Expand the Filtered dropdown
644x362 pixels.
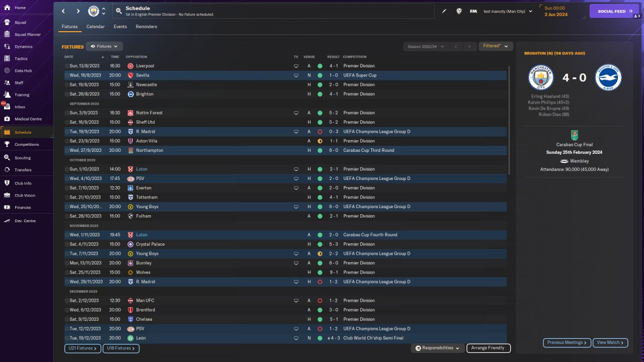click(x=496, y=46)
